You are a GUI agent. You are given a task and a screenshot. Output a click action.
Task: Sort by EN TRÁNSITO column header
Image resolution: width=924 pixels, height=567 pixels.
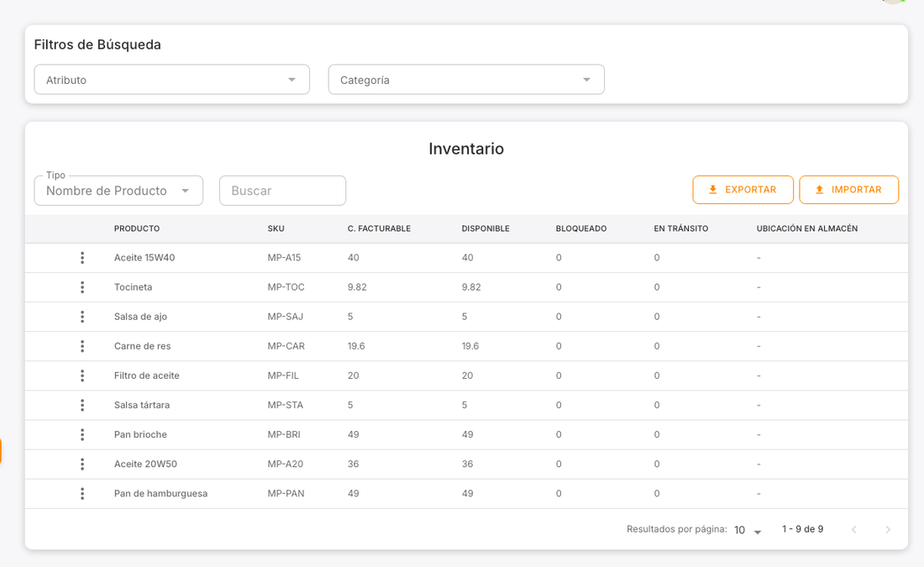click(680, 228)
